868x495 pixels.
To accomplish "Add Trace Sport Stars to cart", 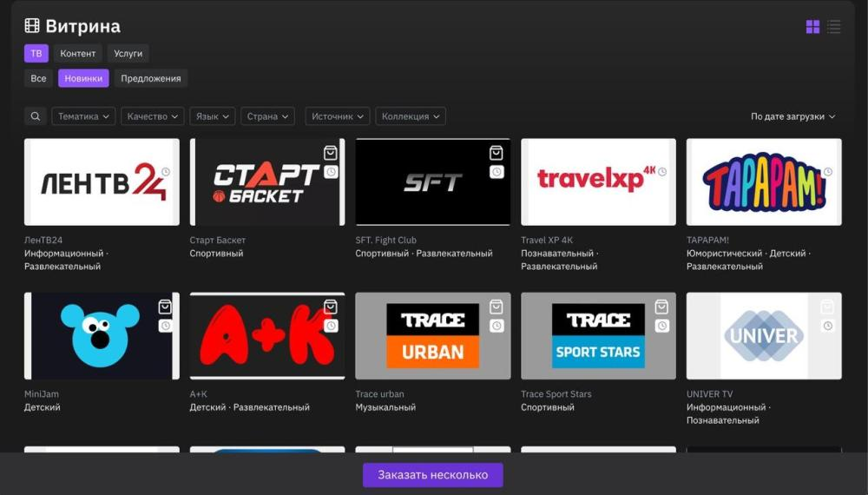I will tap(661, 307).
